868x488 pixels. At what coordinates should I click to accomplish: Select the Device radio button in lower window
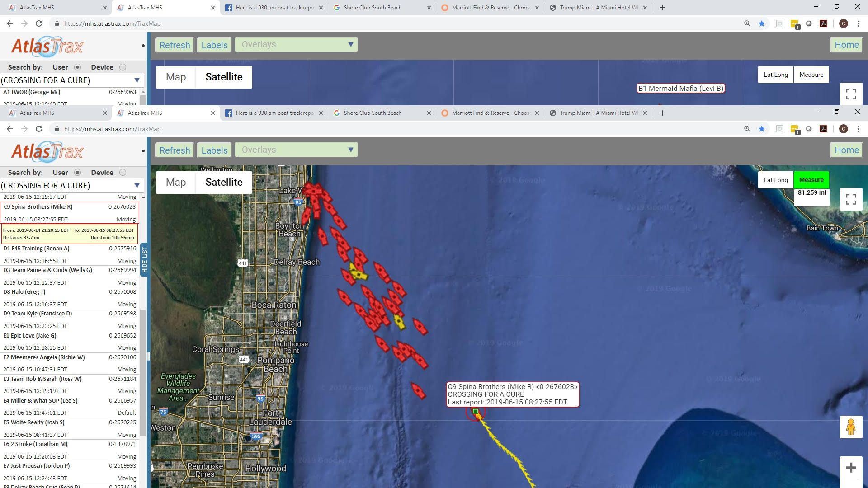tap(123, 173)
